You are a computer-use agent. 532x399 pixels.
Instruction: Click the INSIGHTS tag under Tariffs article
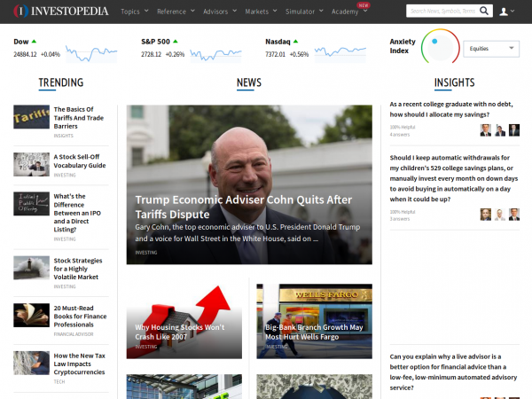[x=64, y=136]
